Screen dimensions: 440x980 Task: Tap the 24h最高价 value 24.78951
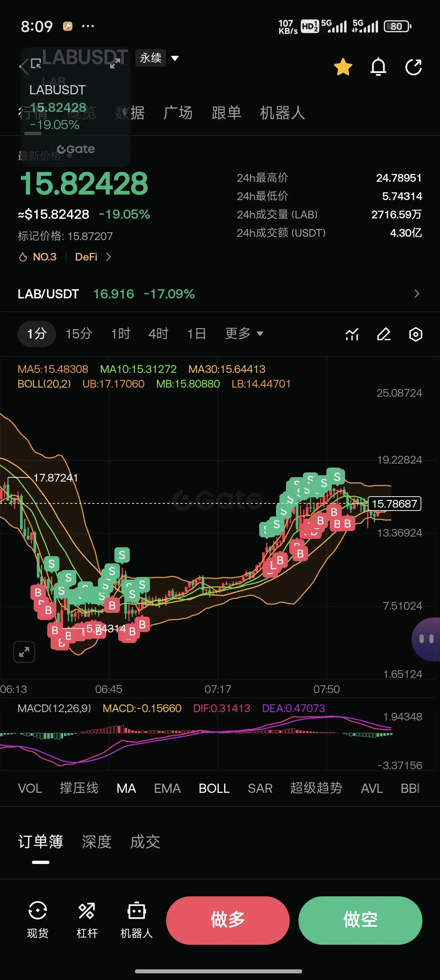tap(399, 178)
